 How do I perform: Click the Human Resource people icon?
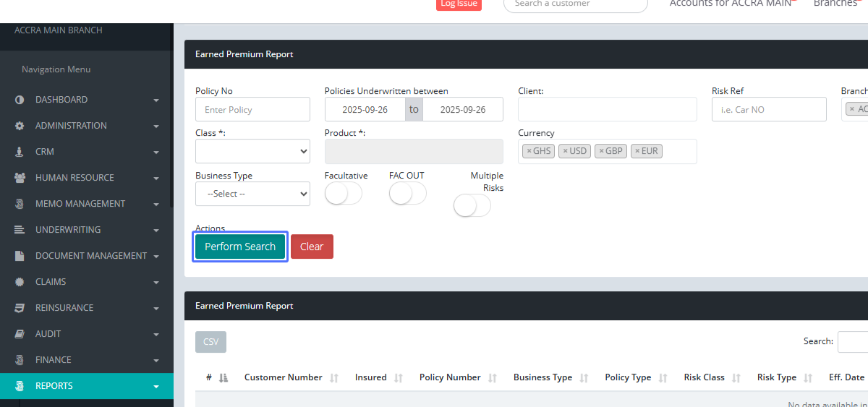pos(20,178)
